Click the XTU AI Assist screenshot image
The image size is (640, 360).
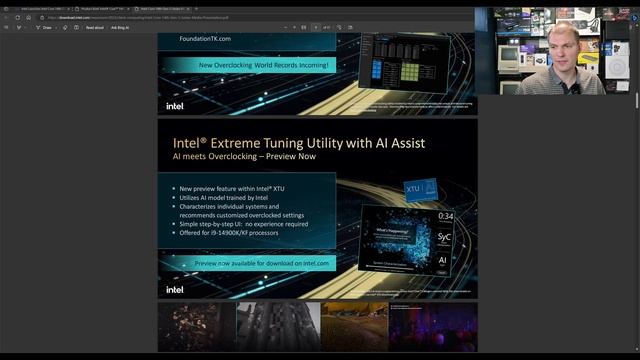407,240
